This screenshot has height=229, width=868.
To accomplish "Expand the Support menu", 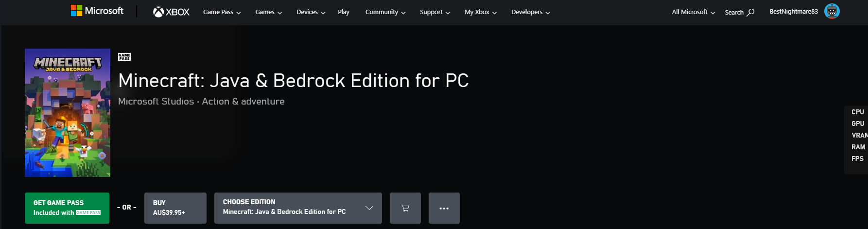I will click(x=435, y=12).
